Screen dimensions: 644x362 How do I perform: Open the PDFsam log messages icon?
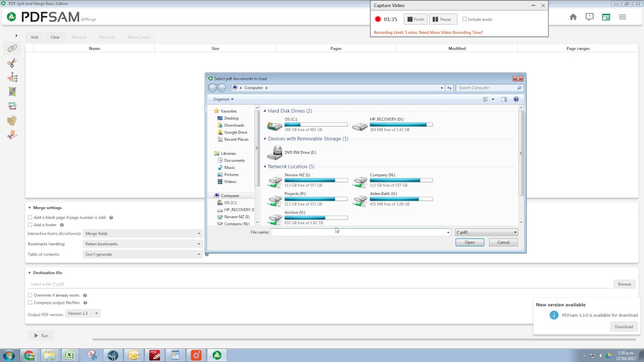[590, 17]
